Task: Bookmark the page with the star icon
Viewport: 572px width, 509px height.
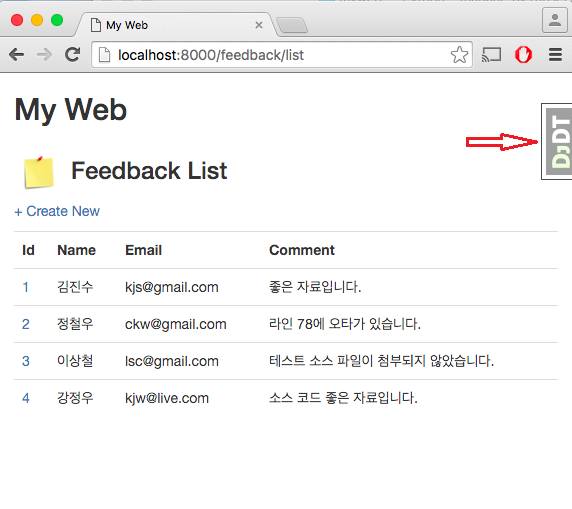Action: pyautogui.click(x=459, y=55)
